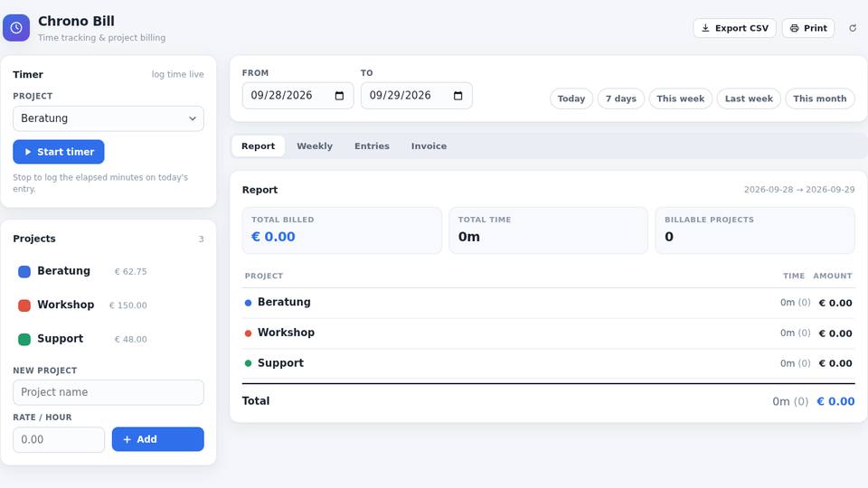The width and height of the screenshot is (868, 488).
Task: Click the refresh icon in top right
Action: (x=853, y=28)
